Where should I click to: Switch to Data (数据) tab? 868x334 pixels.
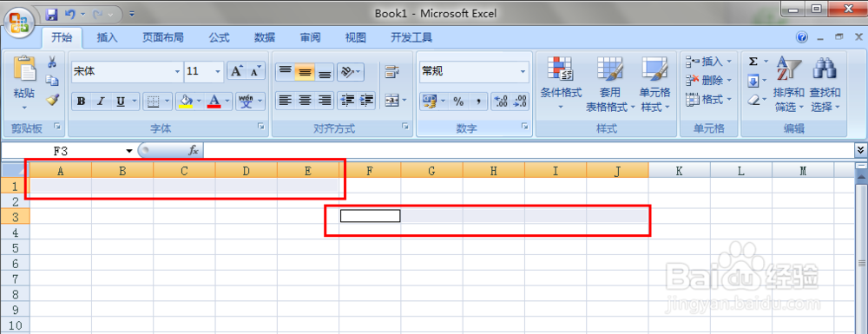point(265,37)
